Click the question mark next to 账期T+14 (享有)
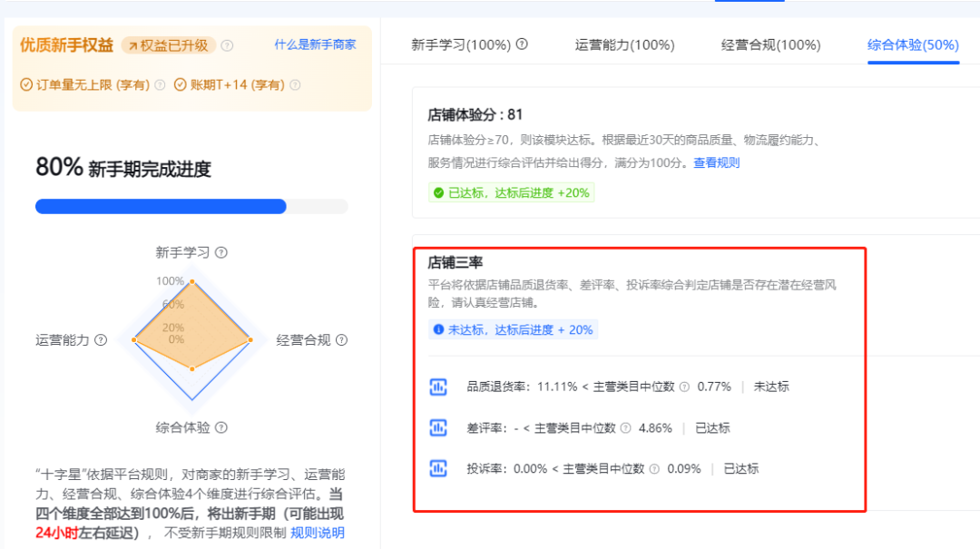 [295, 83]
